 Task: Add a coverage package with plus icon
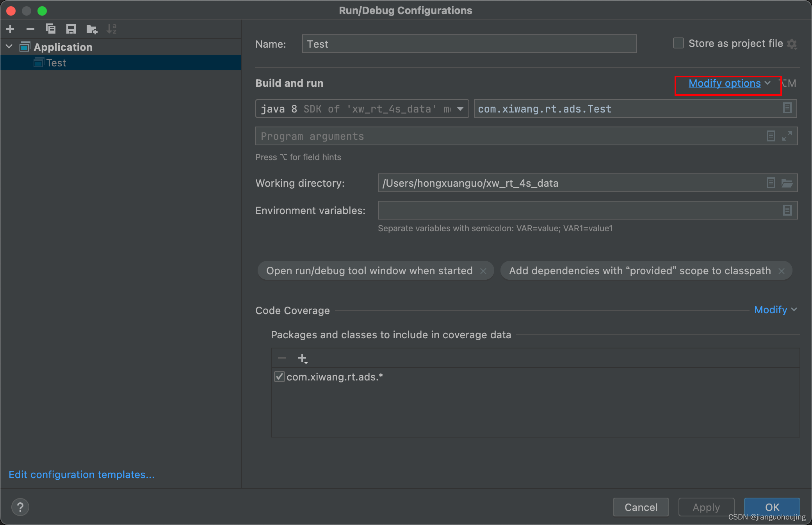click(x=303, y=358)
